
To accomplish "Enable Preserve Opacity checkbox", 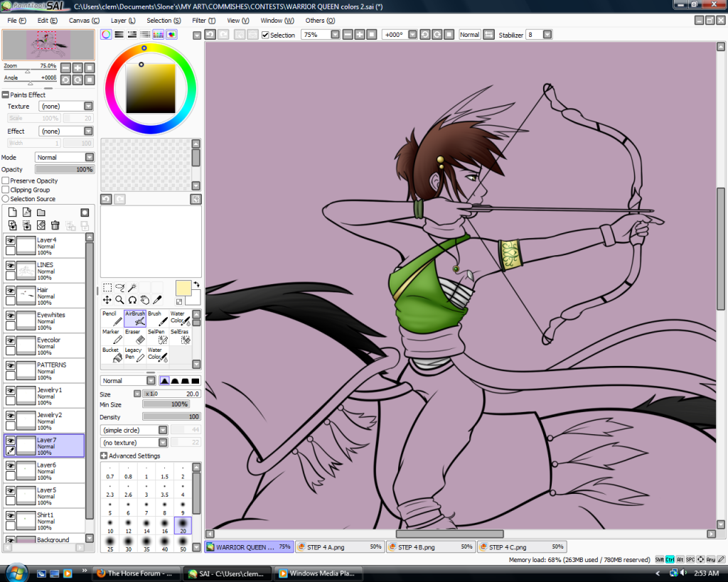I will click(x=6, y=180).
